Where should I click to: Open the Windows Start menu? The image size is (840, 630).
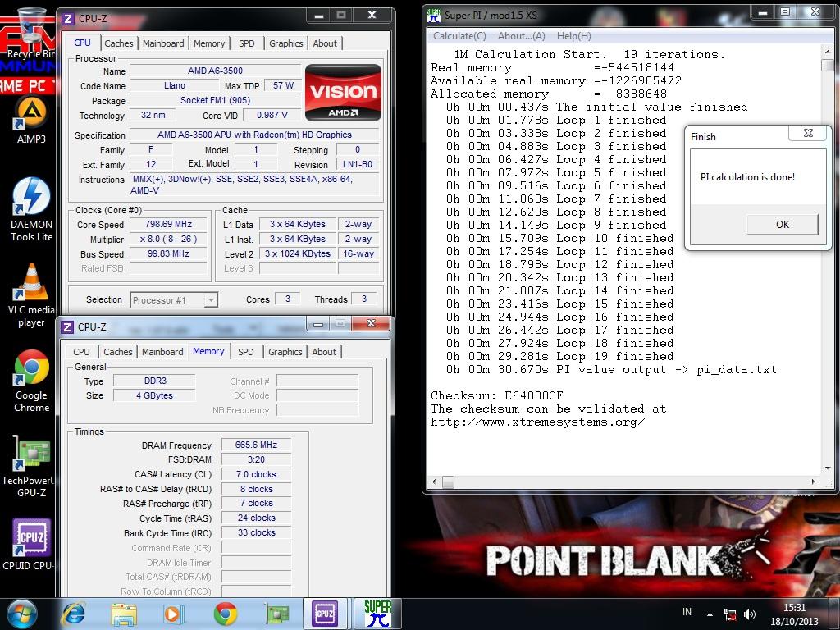point(22,614)
